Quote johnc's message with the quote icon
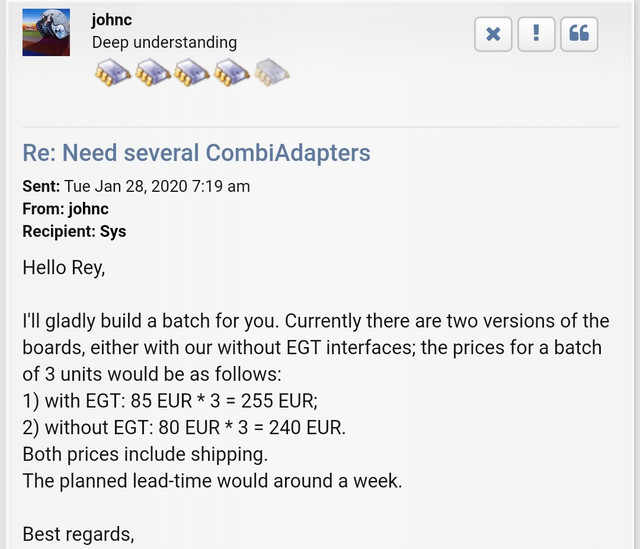This screenshot has width=640, height=549. [x=579, y=34]
